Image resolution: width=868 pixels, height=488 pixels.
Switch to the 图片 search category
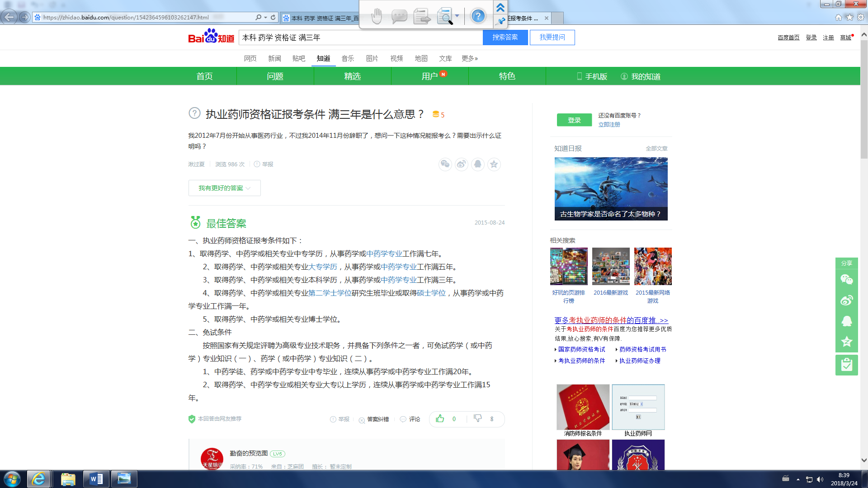372,58
